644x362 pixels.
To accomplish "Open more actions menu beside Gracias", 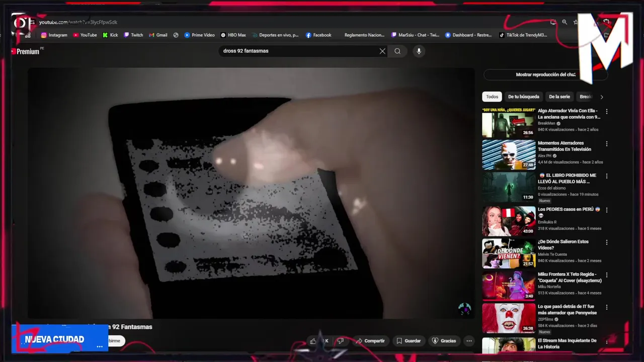I will (469, 341).
